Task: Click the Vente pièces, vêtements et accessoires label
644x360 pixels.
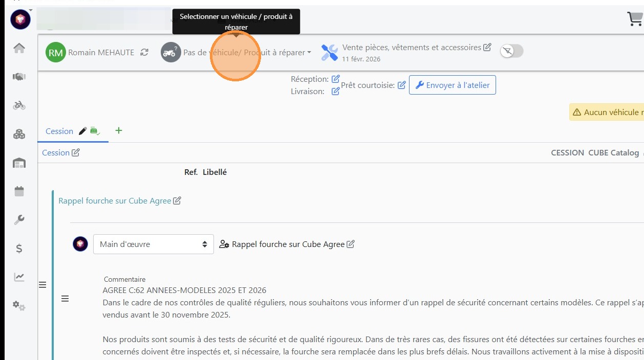Action: point(412,47)
